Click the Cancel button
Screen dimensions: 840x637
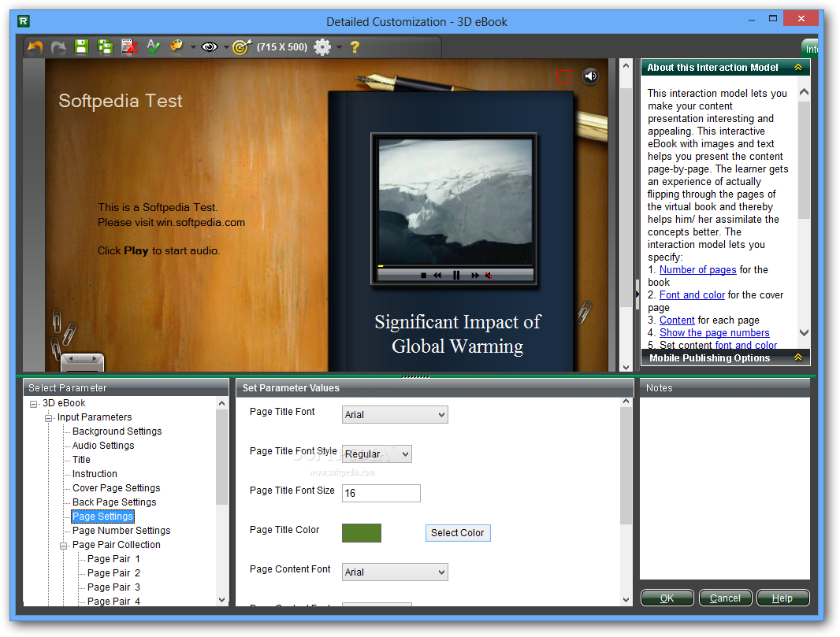pos(726,598)
